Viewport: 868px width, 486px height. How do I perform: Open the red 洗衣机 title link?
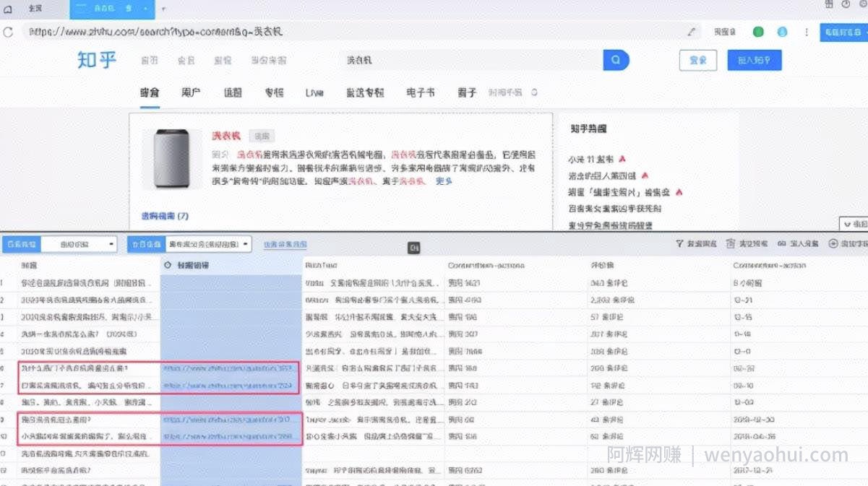point(225,136)
